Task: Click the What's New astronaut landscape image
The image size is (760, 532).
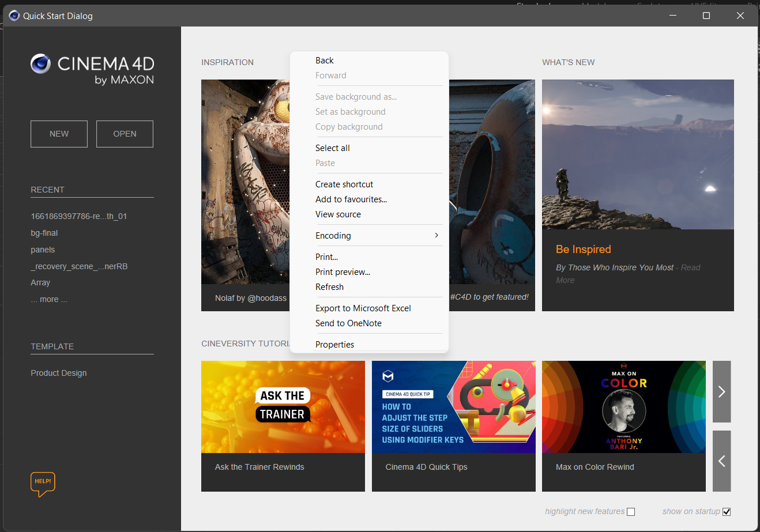Action: tap(638, 154)
